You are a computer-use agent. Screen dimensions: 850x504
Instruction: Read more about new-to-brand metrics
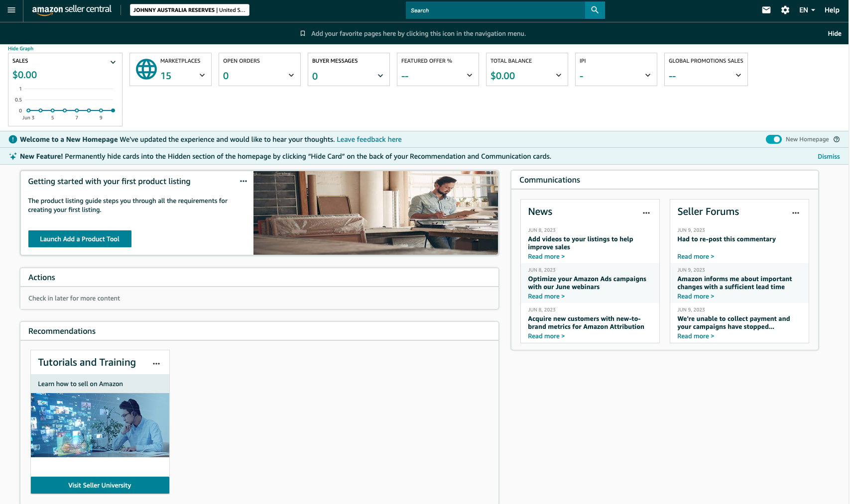click(546, 336)
